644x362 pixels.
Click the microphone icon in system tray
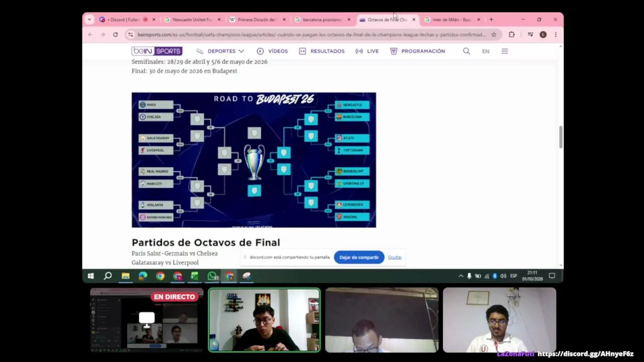coord(469,276)
